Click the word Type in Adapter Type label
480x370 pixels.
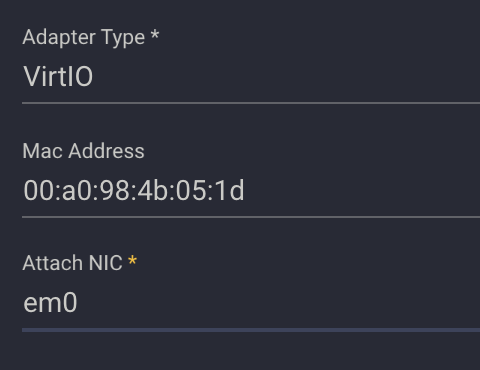click(x=123, y=38)
